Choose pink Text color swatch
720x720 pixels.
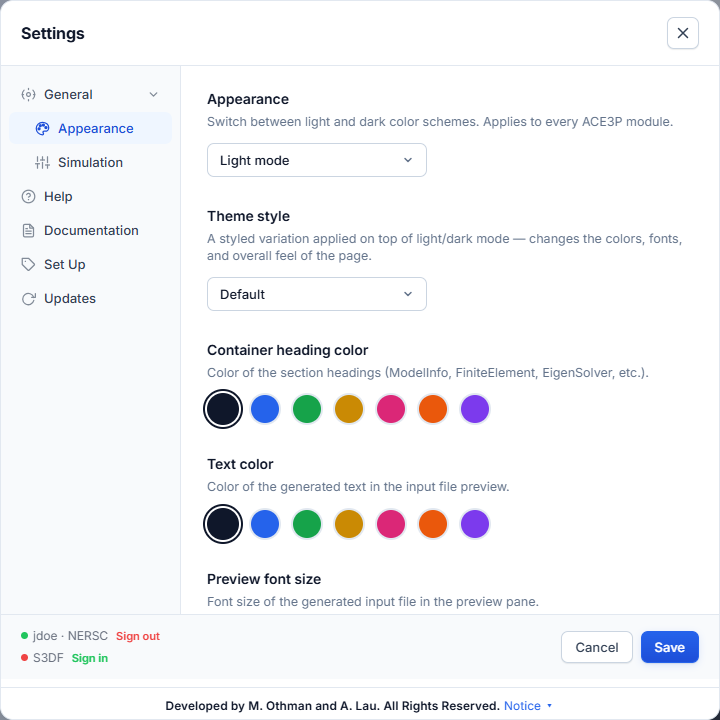391,523
